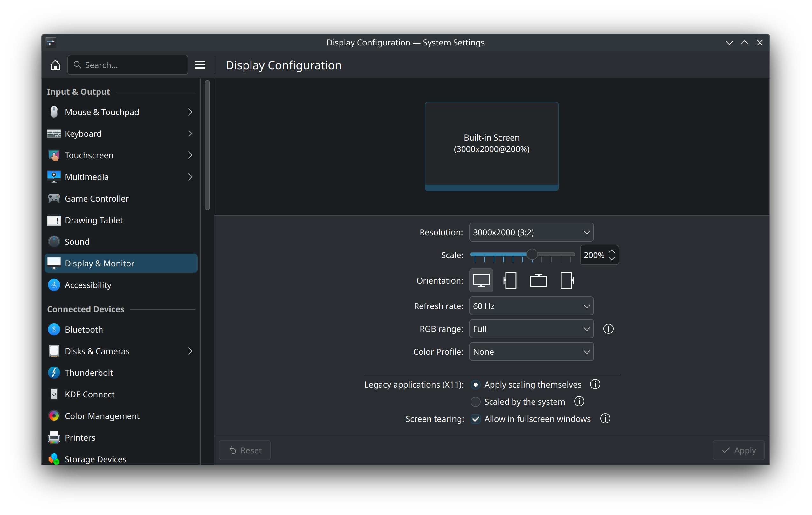Click info icon next to Screen tearing option
This screenshot has width=812, height=515.
pos(605,419)
